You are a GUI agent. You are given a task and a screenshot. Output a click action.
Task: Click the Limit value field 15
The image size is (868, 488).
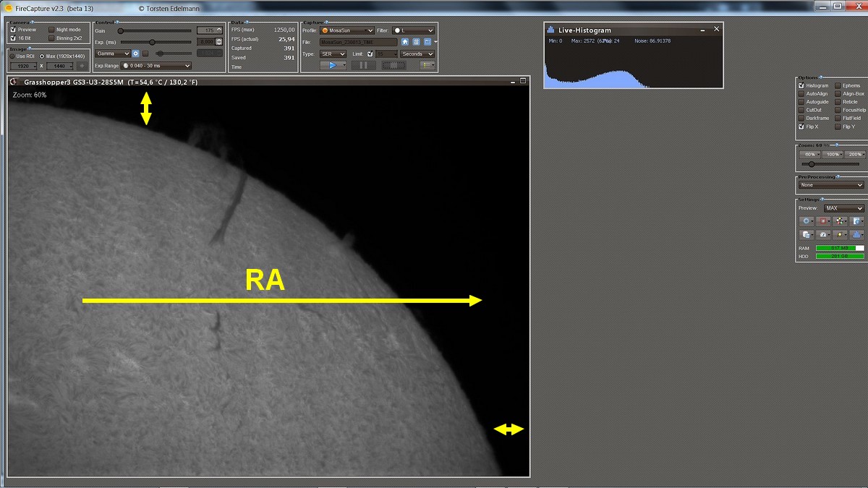386,53
